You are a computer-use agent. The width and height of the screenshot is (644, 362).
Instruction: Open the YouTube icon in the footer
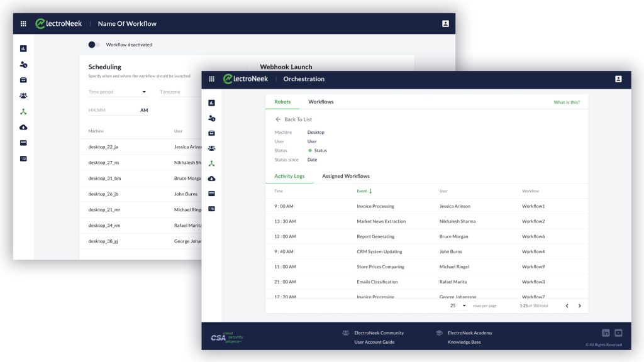[618, 333]
